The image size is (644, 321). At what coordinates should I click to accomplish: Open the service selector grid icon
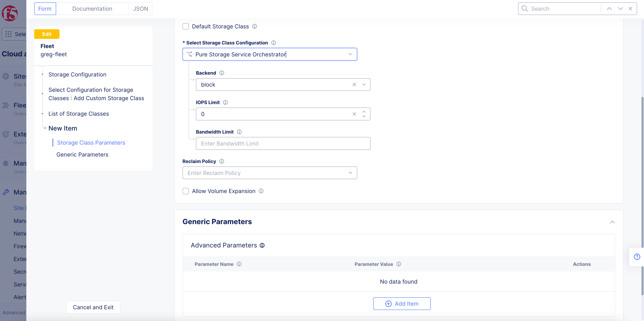(8, 34)
